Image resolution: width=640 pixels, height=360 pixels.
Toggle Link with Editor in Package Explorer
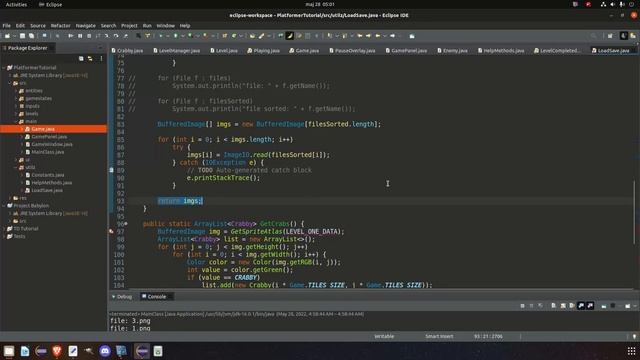[x=90, y=59]
